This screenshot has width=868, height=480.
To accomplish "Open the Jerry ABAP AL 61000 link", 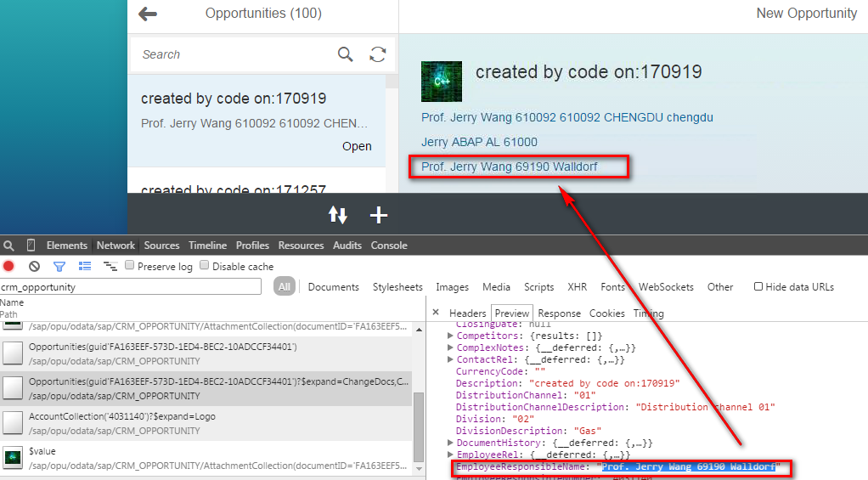I will [x=479, y=142].
